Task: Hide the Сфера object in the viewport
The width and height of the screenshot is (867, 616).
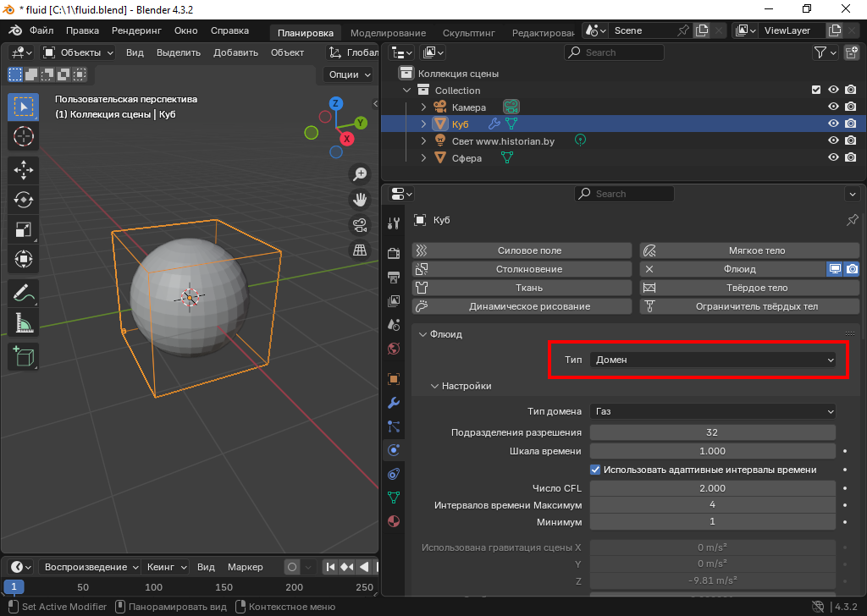Action: tap(833, 158)
